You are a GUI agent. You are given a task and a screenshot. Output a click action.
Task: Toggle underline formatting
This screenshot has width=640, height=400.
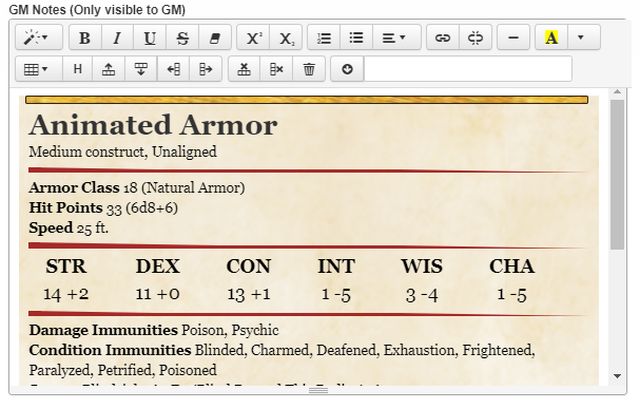(149, 38)
